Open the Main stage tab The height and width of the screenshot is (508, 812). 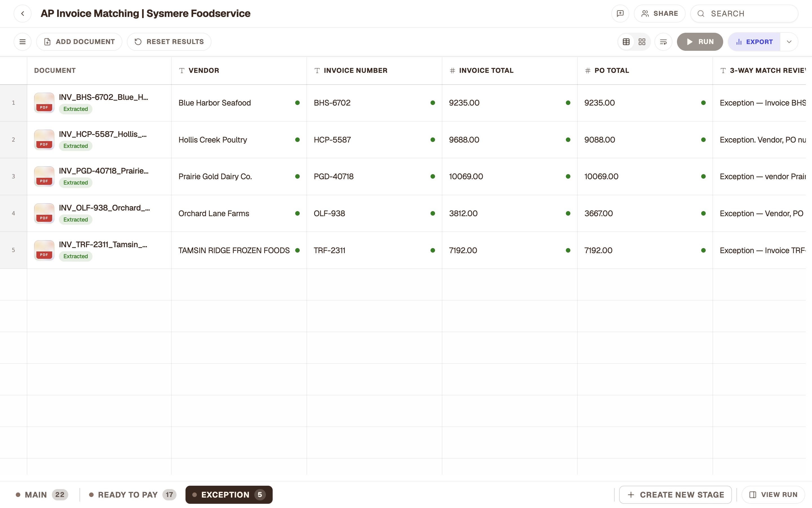pos(42,494)
